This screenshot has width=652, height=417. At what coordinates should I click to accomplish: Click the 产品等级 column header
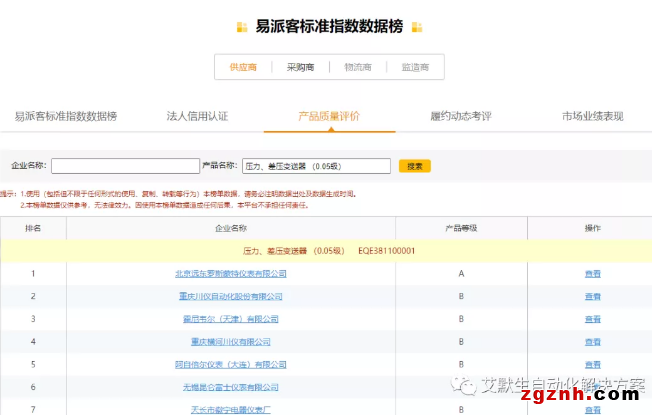(461, 228)
